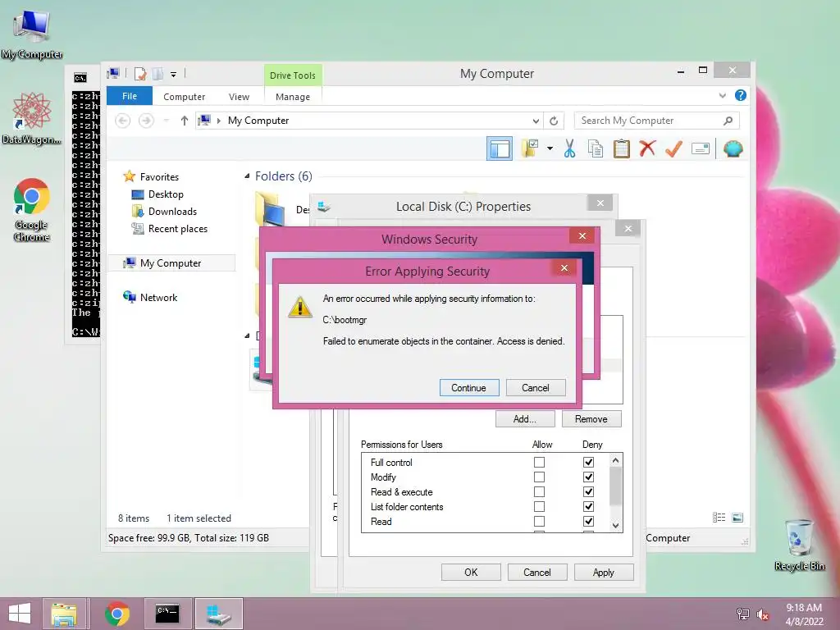Viewport: 840px width, 630px height.
Task: Uncheck Deny for Read permission
Action: click(588, 521)
